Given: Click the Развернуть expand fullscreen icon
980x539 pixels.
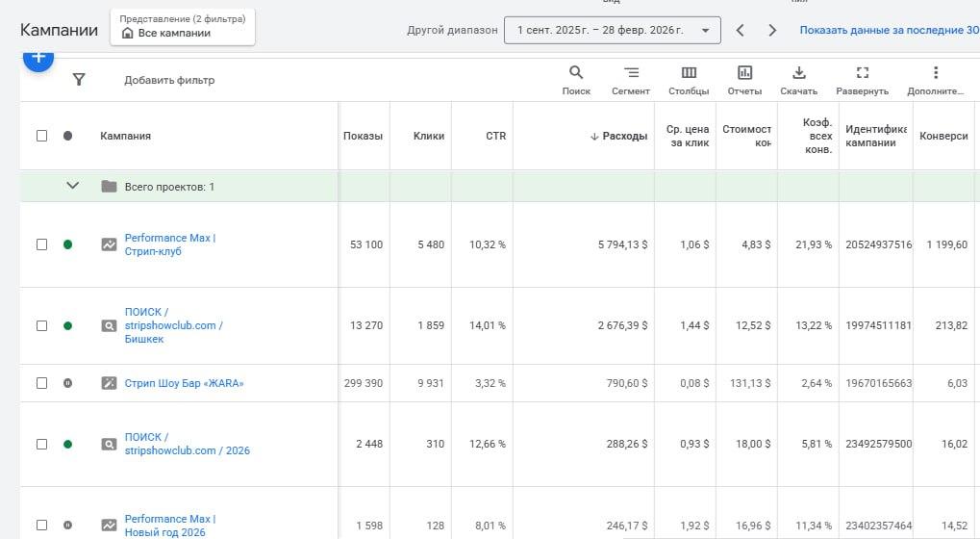Looking at the screenshot, I should (x=862, y=73).
